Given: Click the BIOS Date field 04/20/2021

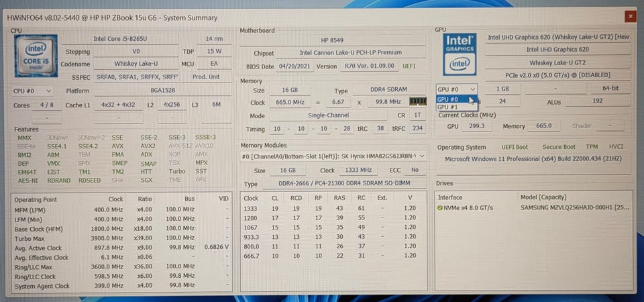Looking at the screenshot, I should (294, 66).
